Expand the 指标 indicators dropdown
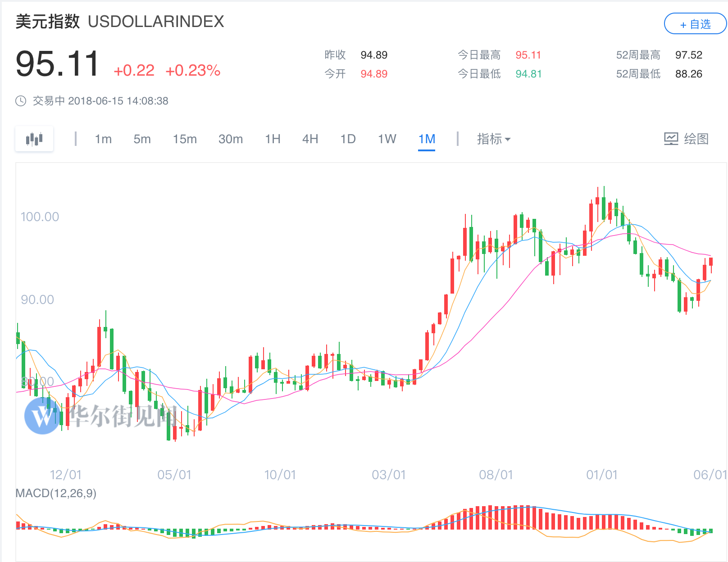The width and height of the screenshot is (728, 562). (x=494, y=139)
